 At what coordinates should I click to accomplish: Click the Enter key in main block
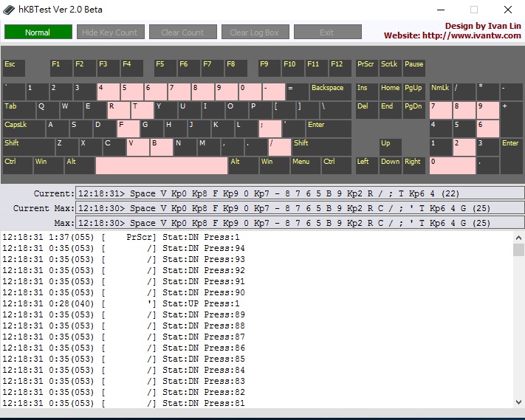click(328, 128)
